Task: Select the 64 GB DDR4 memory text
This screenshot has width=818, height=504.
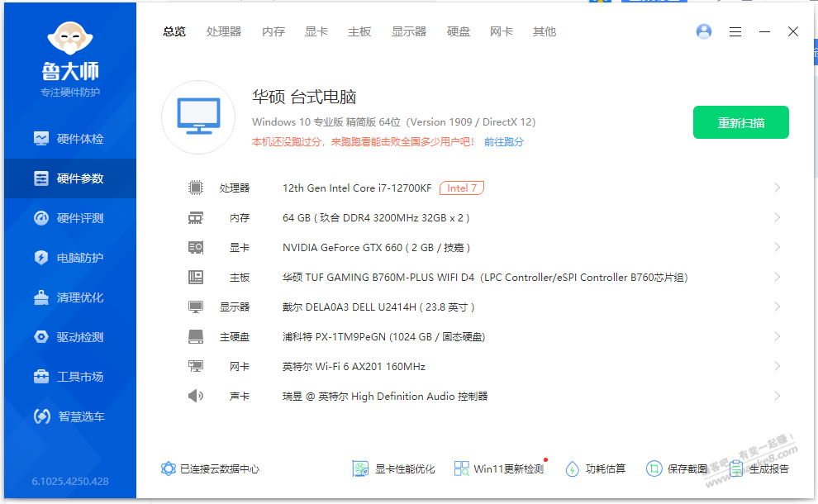Action: pos(376,218)
